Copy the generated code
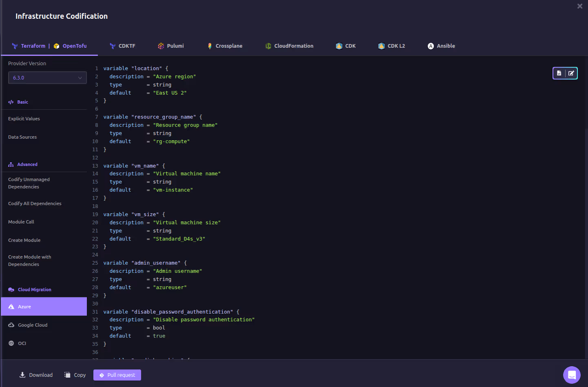 click(x=75, y=375)
